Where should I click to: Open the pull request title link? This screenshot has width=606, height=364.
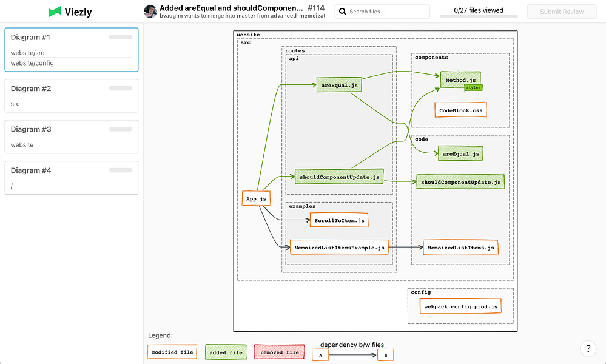pos(231,8)
